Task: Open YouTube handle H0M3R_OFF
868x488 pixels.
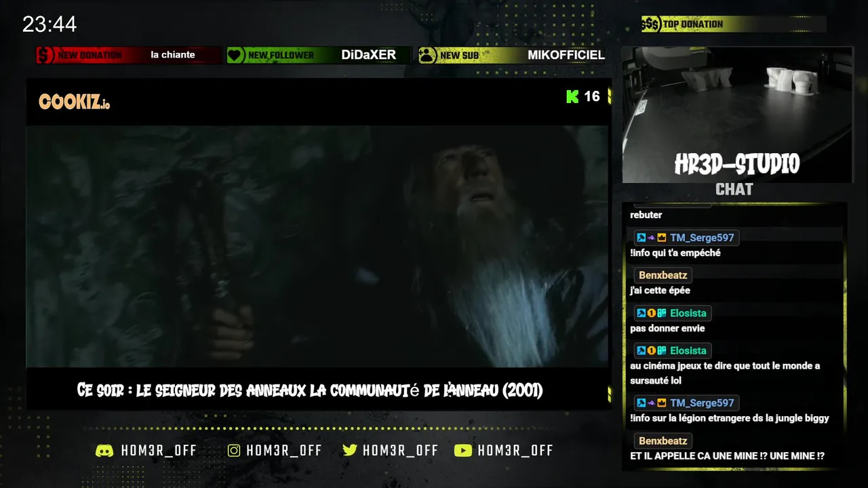Action: coord(515,451)
